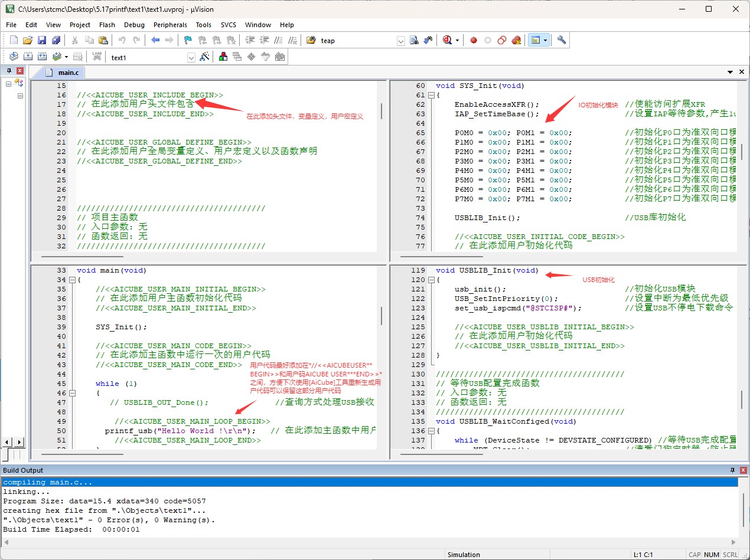Click the Save All icon
The width and height of the screenshot is (750, 560).
[x=56, y=40]
